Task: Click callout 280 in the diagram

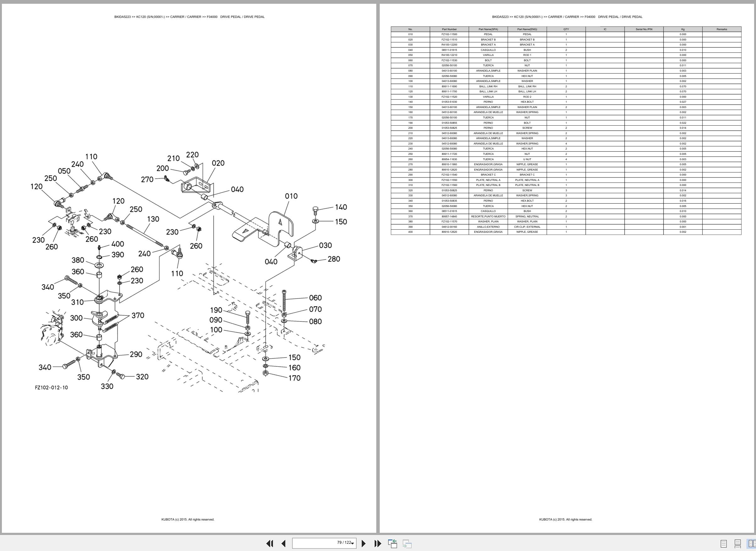Action: (334, 259)
